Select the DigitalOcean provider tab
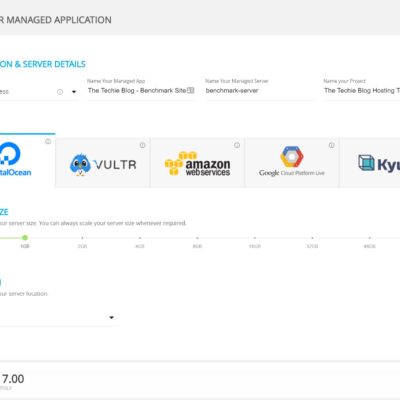The width and height of the screenshot is (400, 400). click(27, 161)
